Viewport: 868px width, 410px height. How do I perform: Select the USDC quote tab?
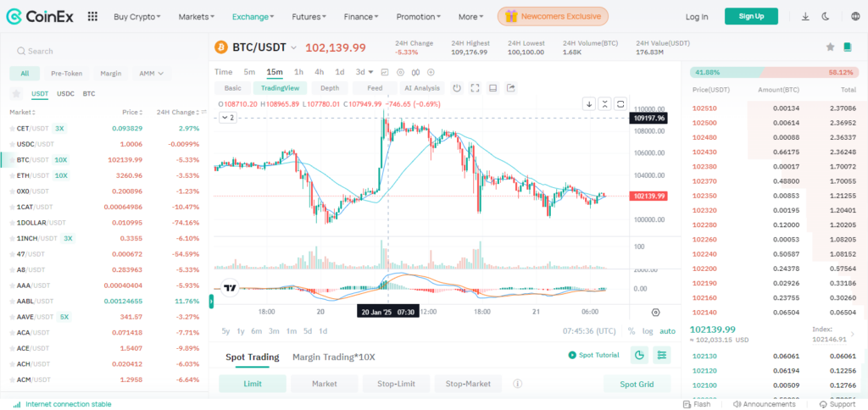tap(65, 93)
